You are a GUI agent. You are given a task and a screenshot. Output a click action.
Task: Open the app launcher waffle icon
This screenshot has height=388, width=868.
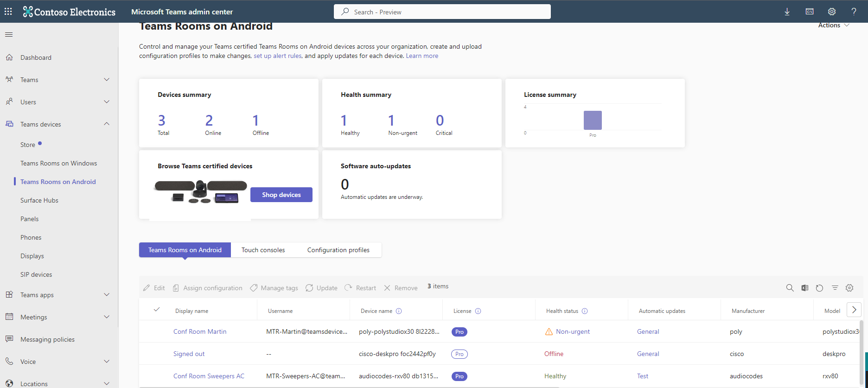coord(8,12)
